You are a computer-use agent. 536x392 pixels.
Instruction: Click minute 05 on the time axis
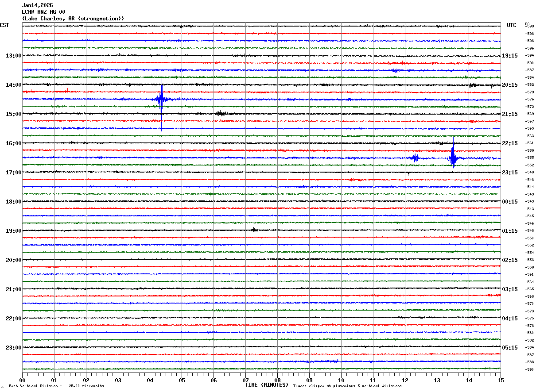(182, 380)
